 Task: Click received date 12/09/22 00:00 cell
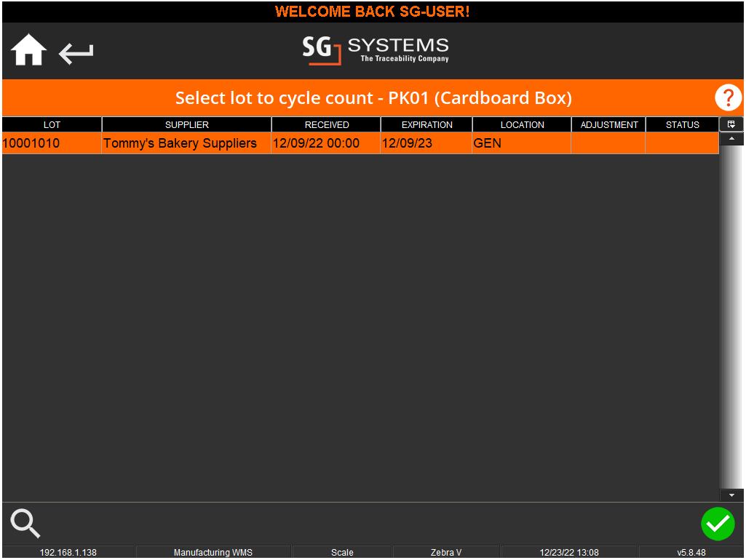[x=326, y=143]
